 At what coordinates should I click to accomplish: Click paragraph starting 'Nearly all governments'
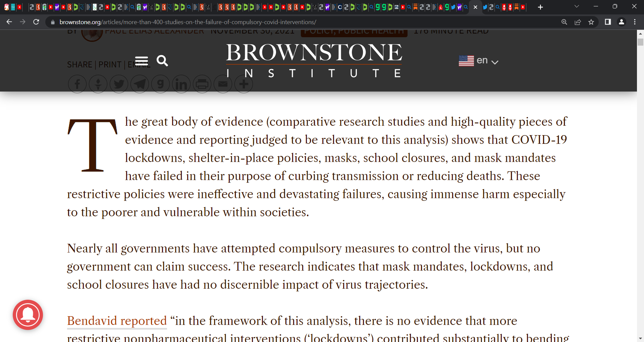pos(310,267)
